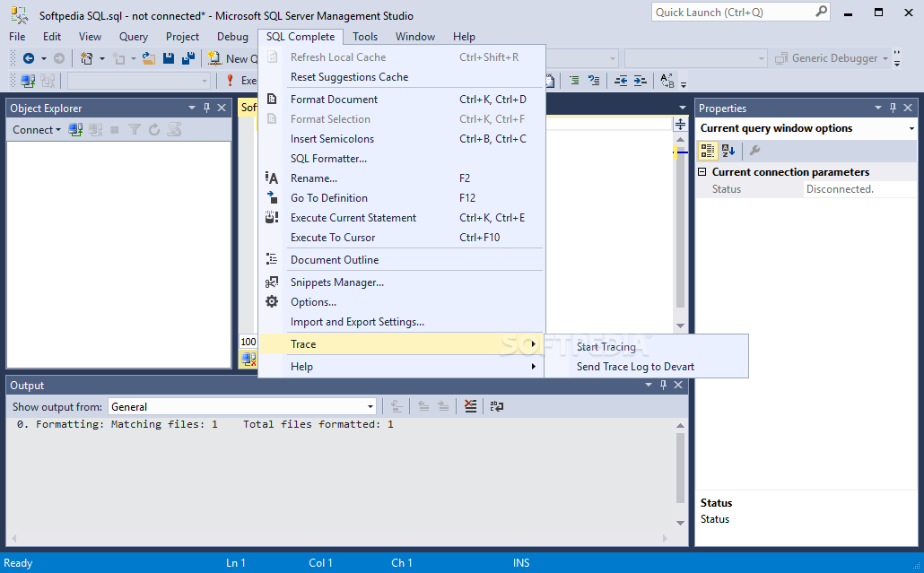Open the Query menu
The image size is (924, 573).
coord(133,37)
